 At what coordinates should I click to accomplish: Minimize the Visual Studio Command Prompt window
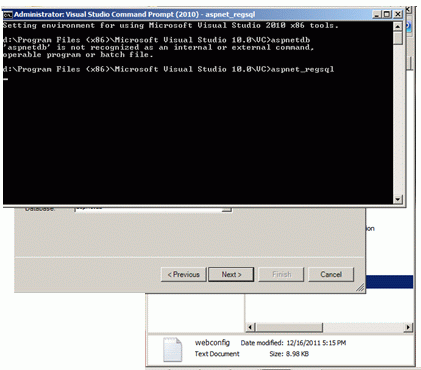[x=377, y=14]
